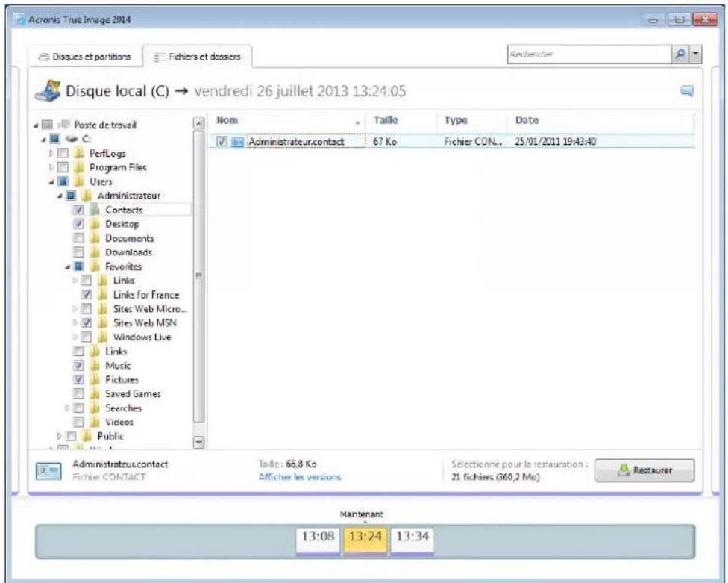Sort by the Date column header
728x583 pixels.
600,120
